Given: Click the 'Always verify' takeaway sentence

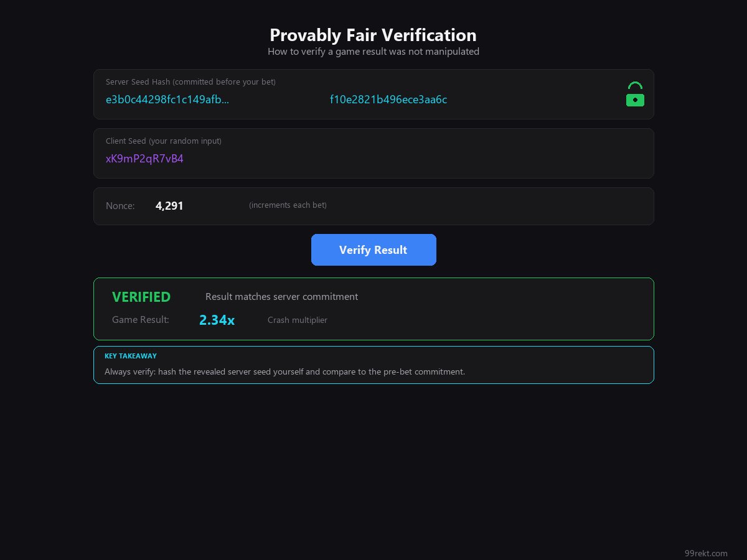Looking at the screenshot, I should point(284,372).
